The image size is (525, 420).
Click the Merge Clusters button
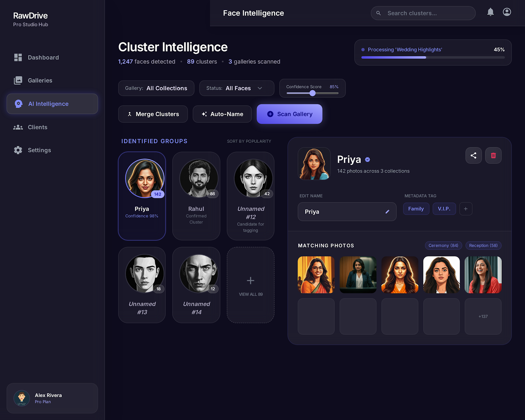click(153, 114)
